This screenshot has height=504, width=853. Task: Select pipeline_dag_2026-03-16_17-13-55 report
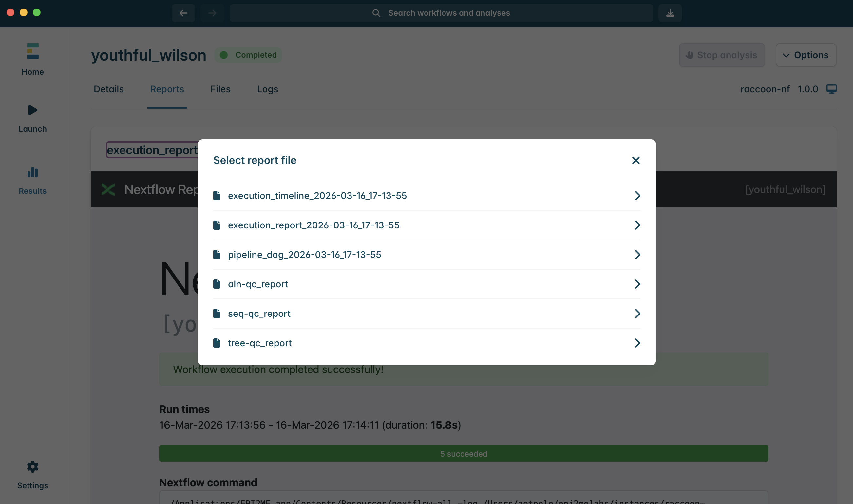click(304, 255)
